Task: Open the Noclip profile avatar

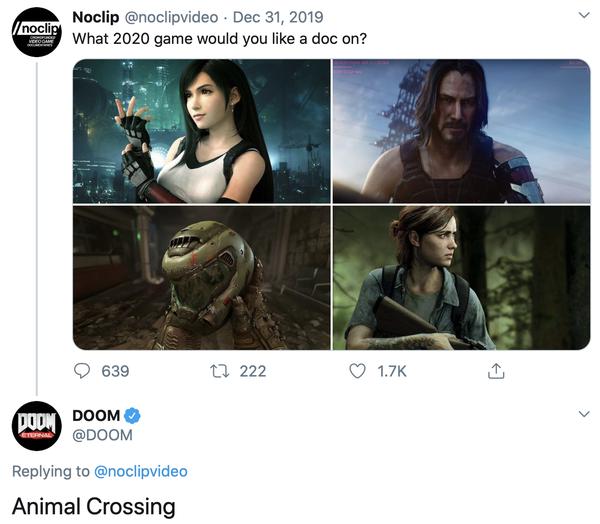Action: [37, 32]
